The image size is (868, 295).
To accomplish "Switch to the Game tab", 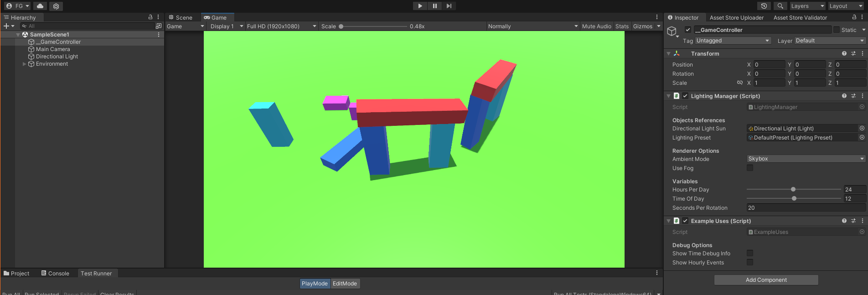I will [x=215, y=17].
